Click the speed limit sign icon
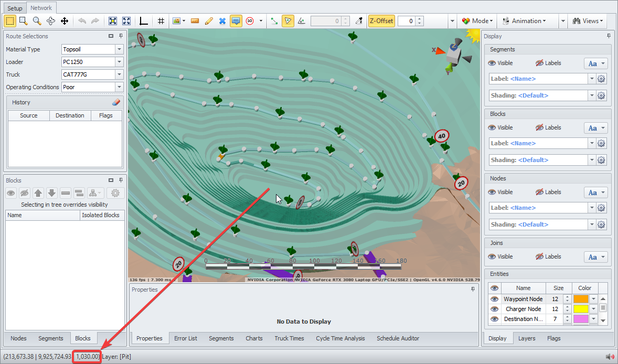618x364 pixels. click(x=250, y=21)
